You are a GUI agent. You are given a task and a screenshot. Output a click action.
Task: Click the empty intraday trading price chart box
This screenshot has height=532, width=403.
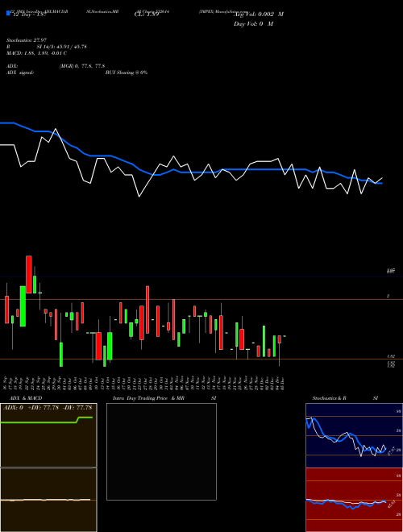click(x=161, y=451)
